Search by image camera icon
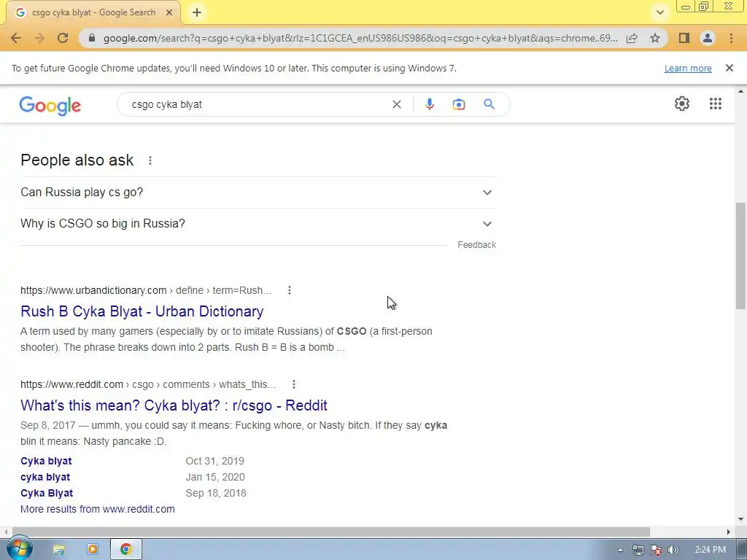This screenshot has height=560, width=747. point(458,104)
